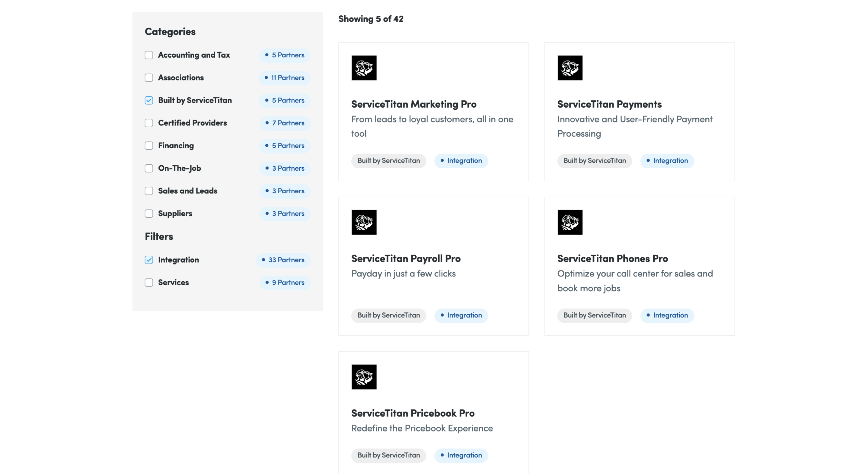The image size is (868, 474).
Task: Click 'From leads to loyal customers' description
Action: tap(432, 126)
